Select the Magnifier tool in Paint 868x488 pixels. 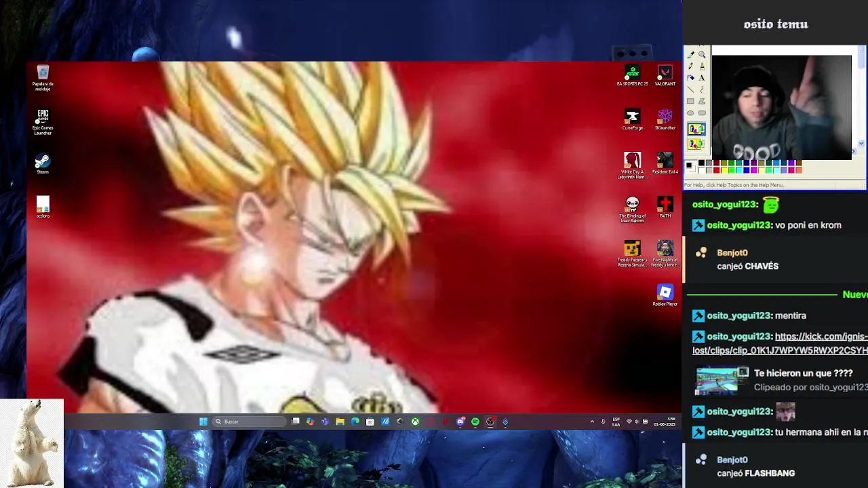[702, 54]
